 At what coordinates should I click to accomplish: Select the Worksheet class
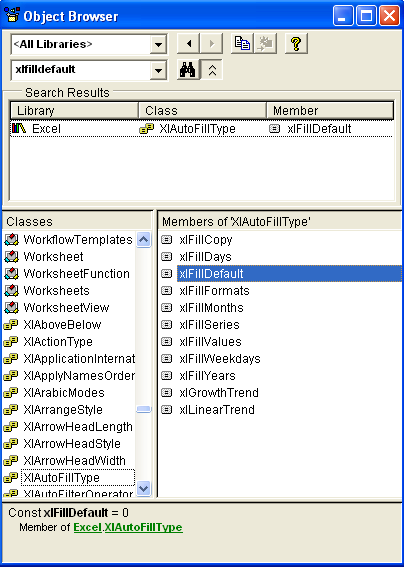pyautogui.click(x=53, y=257)
